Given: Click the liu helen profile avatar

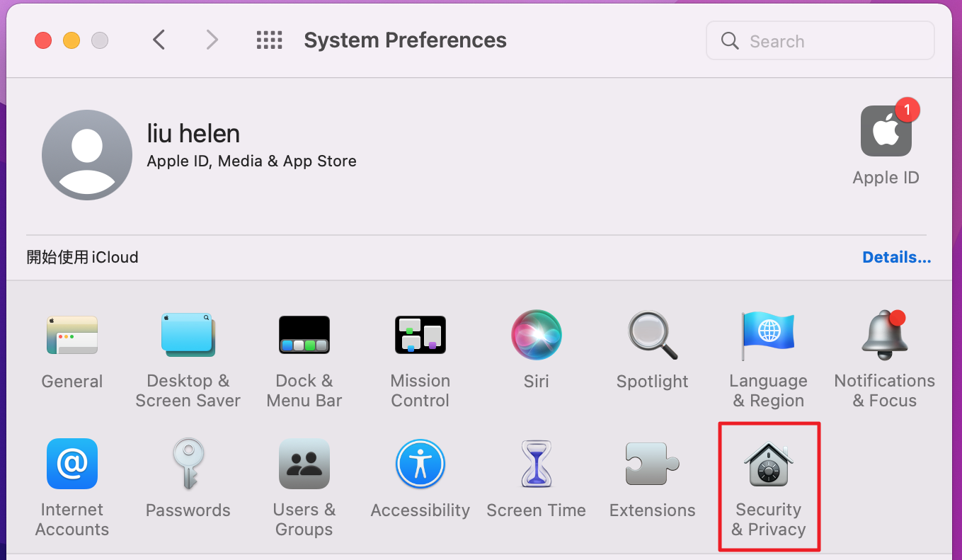Looking at the screenshot, I should click(87, 155).
